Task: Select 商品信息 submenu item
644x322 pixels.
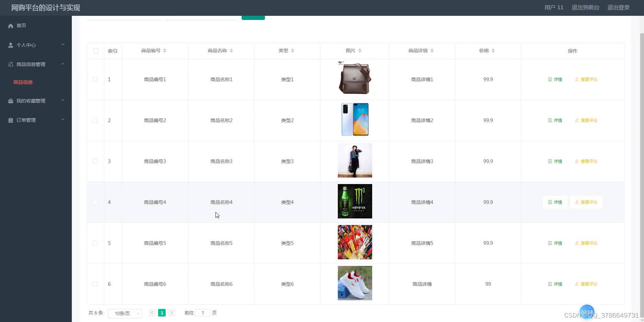Action: (x=23, y=82)
